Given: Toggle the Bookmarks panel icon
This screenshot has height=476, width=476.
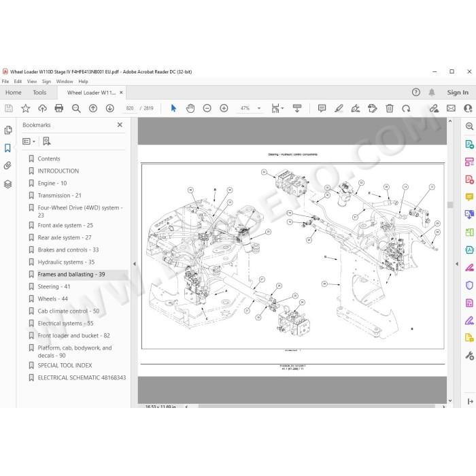Looking at the screenshot, I should click(7, 148).
